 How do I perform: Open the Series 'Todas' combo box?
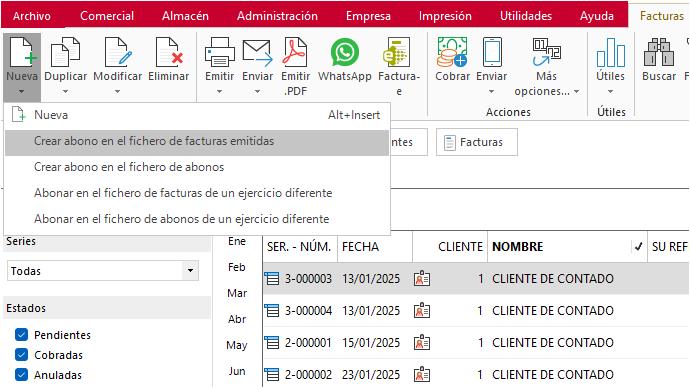pos(103,271)
